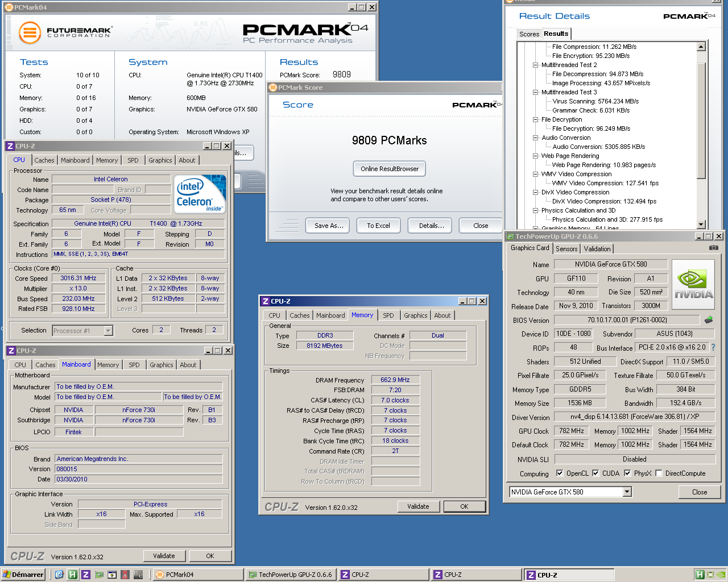Click the Result Details scrollbar thumb
This screenshot has height=582, width=728.
point(701,120)
